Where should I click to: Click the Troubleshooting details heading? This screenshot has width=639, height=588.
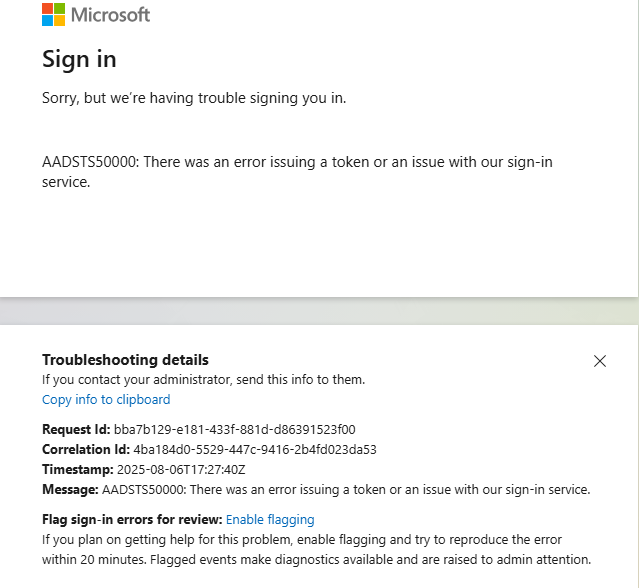coord(125,360)
